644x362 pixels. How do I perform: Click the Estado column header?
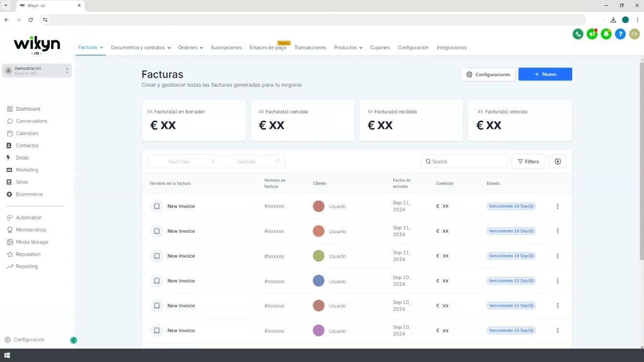coord(493,183)
